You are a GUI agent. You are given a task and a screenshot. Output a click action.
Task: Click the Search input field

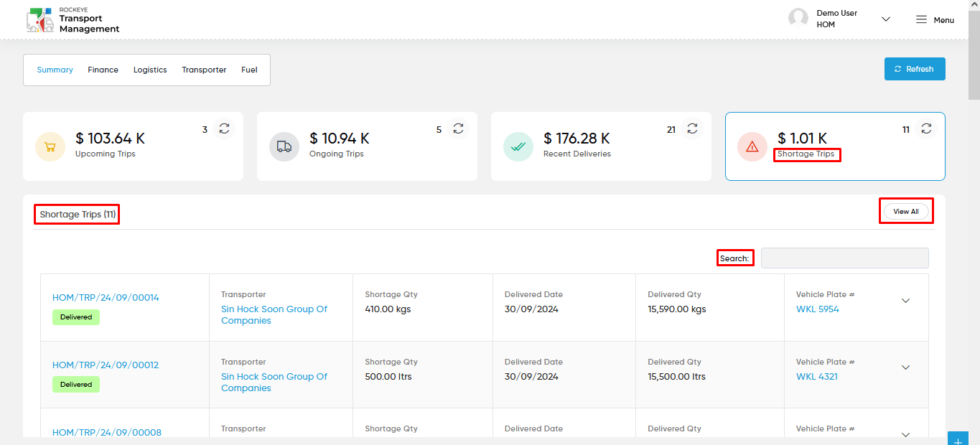pyautogui.click(x=845, y=258)
